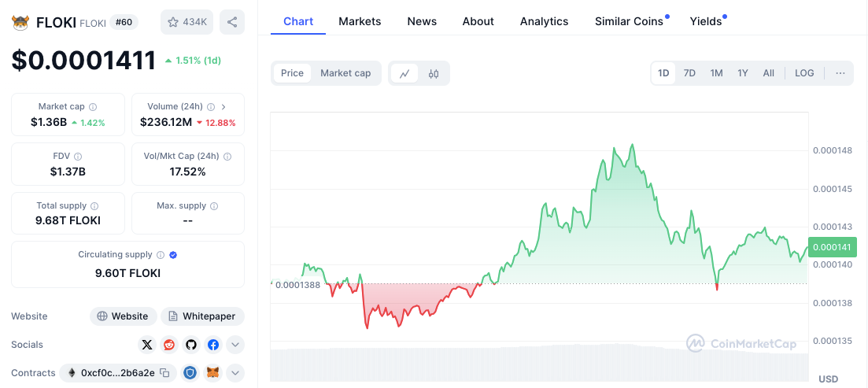Image resolution: width=868 pixels, height=388 pixels.
Task: Open FLOKI's GitHub social icon
Action: coord(191,345)
